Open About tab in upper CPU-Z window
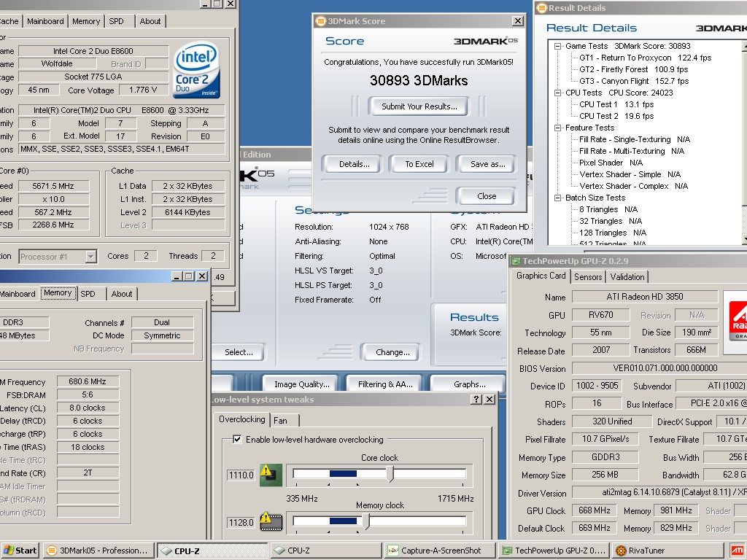This screenshot has width=747, height=560. (x=150, y=21)
